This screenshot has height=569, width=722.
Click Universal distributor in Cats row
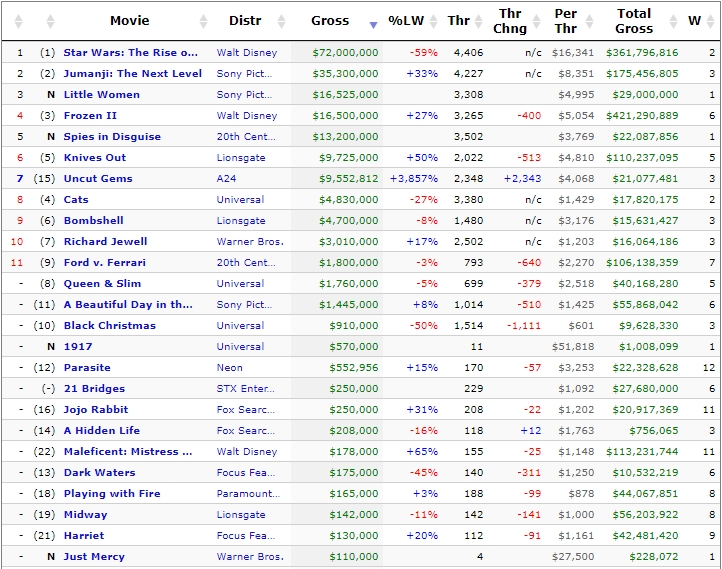pyautogui.click(x=240, y=200)
